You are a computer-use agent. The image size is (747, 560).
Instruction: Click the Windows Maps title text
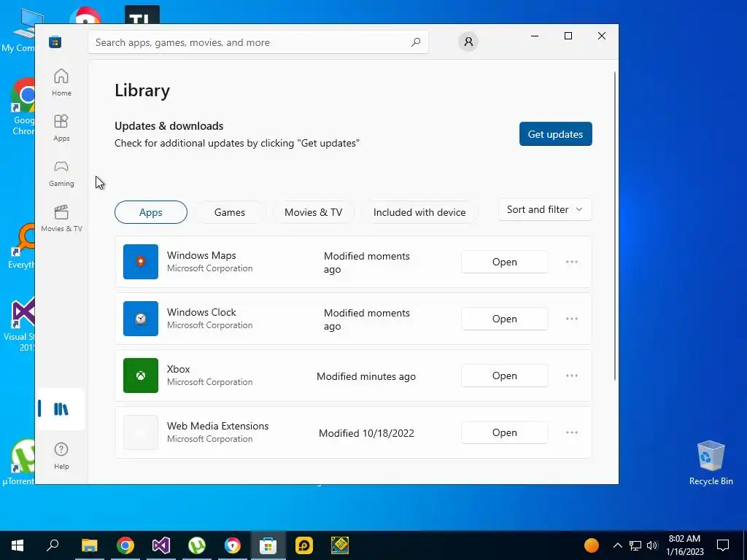click(x=201, y=255)
